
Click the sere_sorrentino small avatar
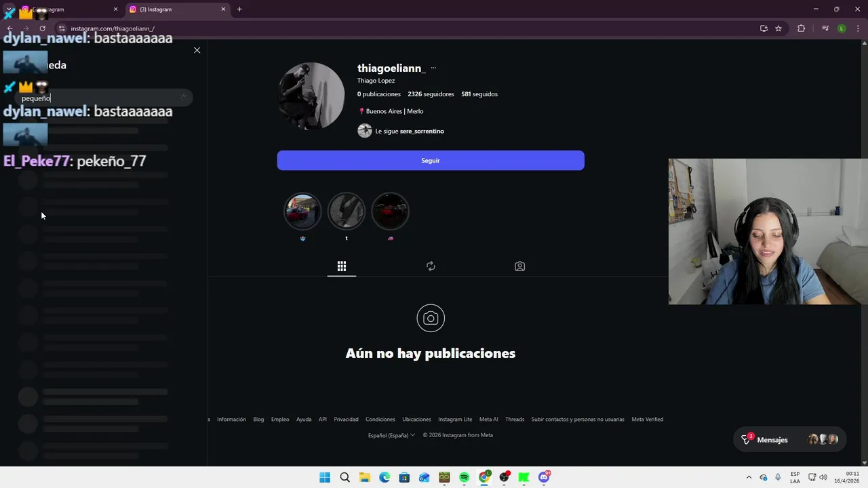365,131
